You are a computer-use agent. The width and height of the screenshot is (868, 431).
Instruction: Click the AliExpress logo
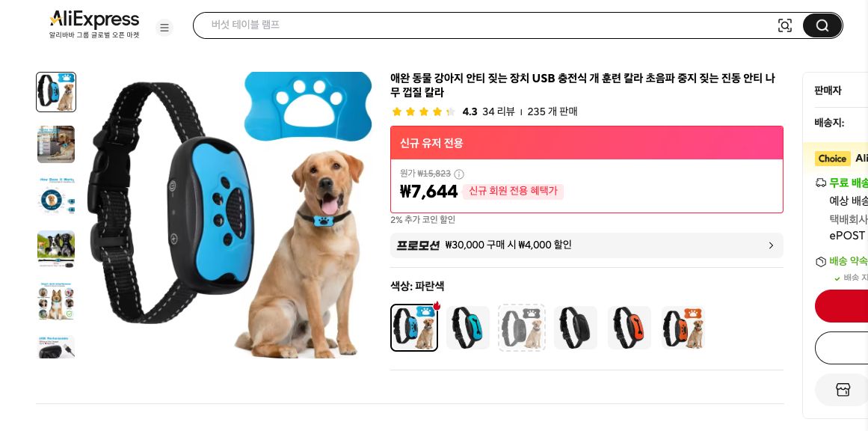(x=94, y=20)
